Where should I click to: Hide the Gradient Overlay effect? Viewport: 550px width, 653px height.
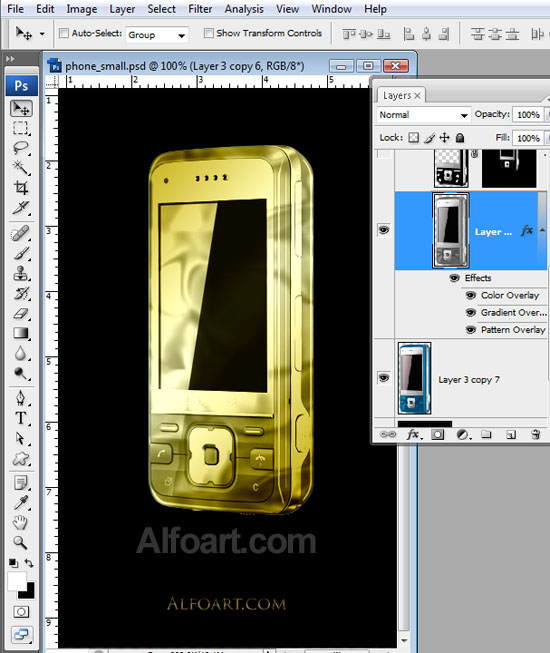coord(471,312)
